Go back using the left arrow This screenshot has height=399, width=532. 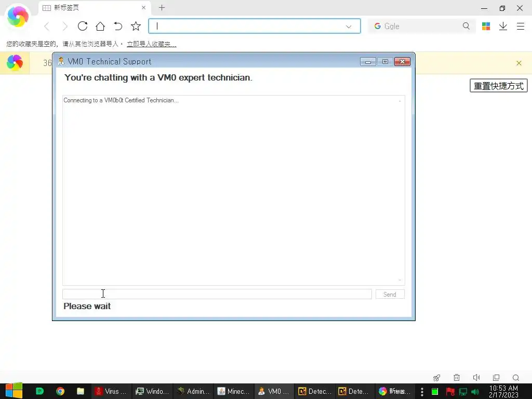pyautogui.click(x=47, y=26)
